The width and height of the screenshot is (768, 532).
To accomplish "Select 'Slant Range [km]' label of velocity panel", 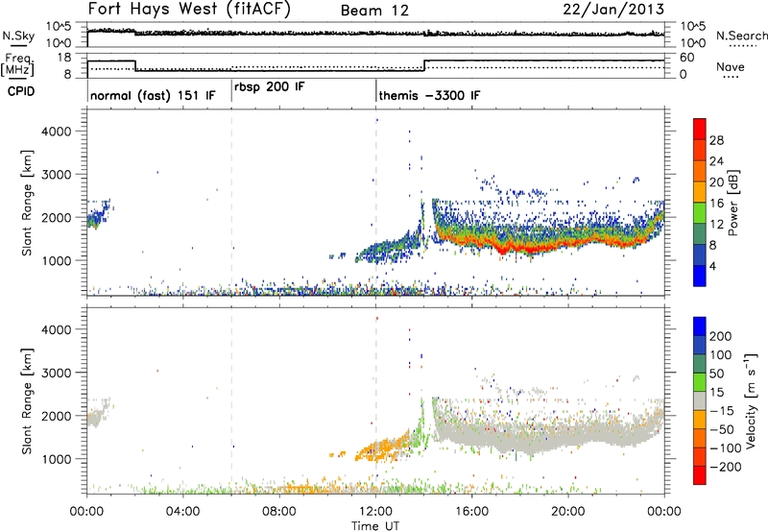I will tap(27, 401).
